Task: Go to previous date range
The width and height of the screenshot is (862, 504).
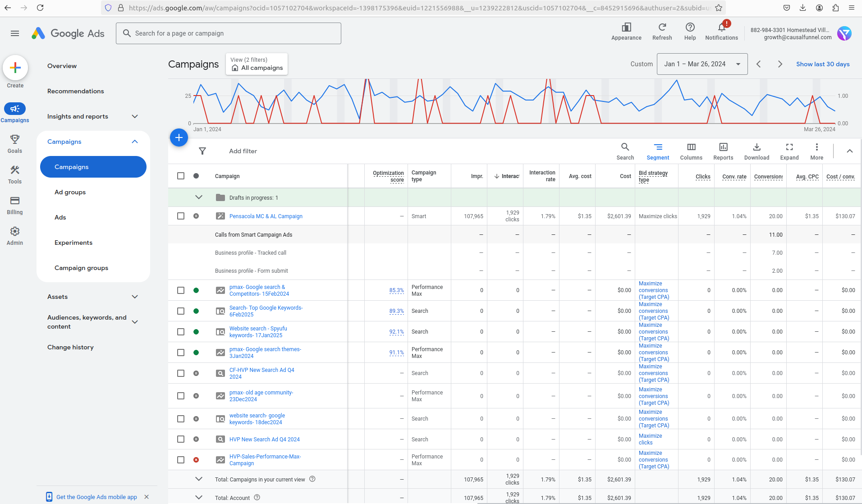Action: tap(759, 64)
